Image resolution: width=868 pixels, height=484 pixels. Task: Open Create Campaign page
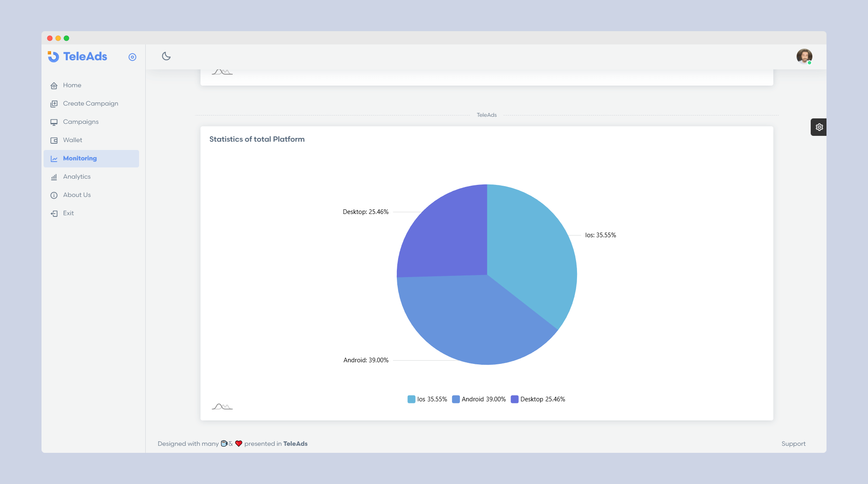(90, 103)
